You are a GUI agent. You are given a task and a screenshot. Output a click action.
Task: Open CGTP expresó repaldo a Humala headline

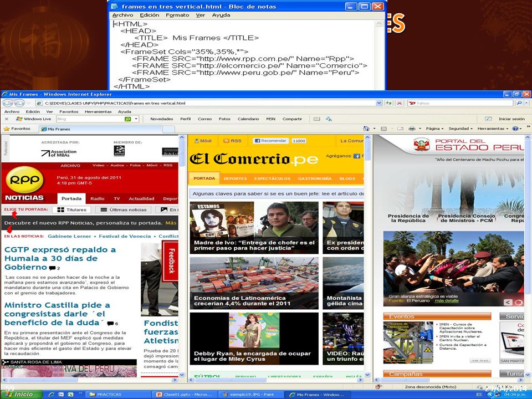coord(60,258)
